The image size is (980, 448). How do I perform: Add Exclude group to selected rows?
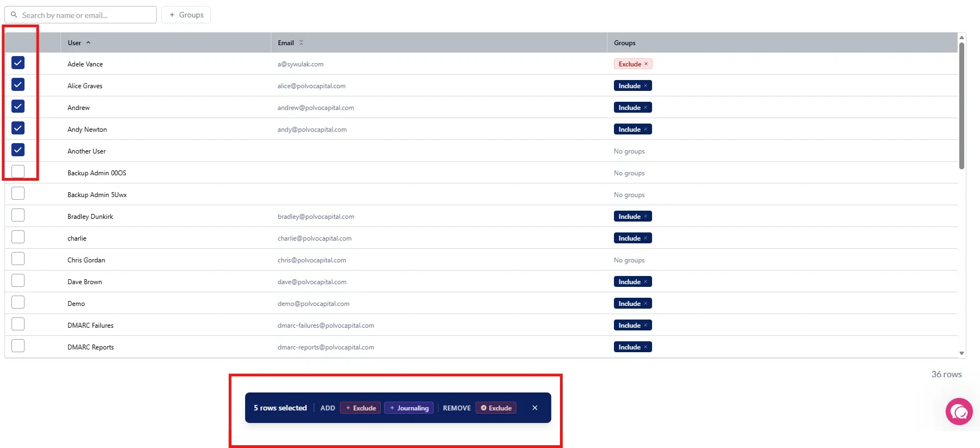(x=360, y=408)
